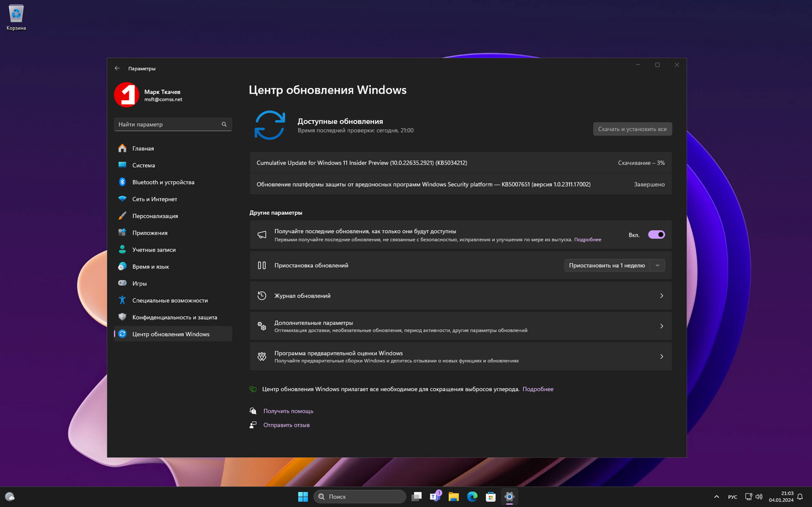
Task: Follow Подробнее link about carbon emissions
Action: coord(538,389)
